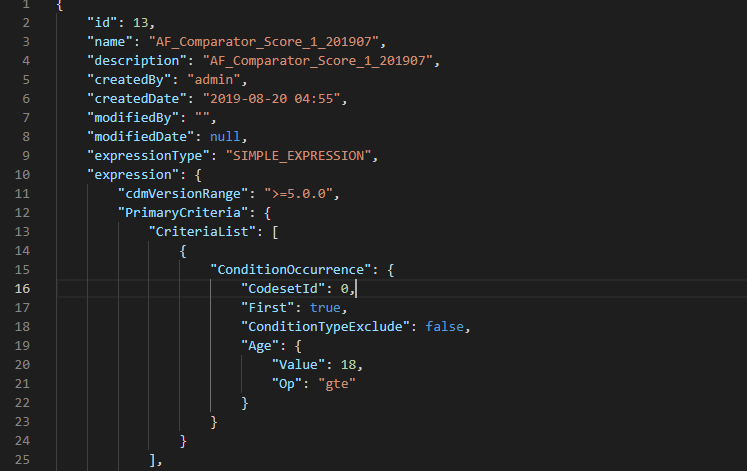Click the "SIMPLE_EXPRESSION" string value
747x471 pixels.
[298, 156]
